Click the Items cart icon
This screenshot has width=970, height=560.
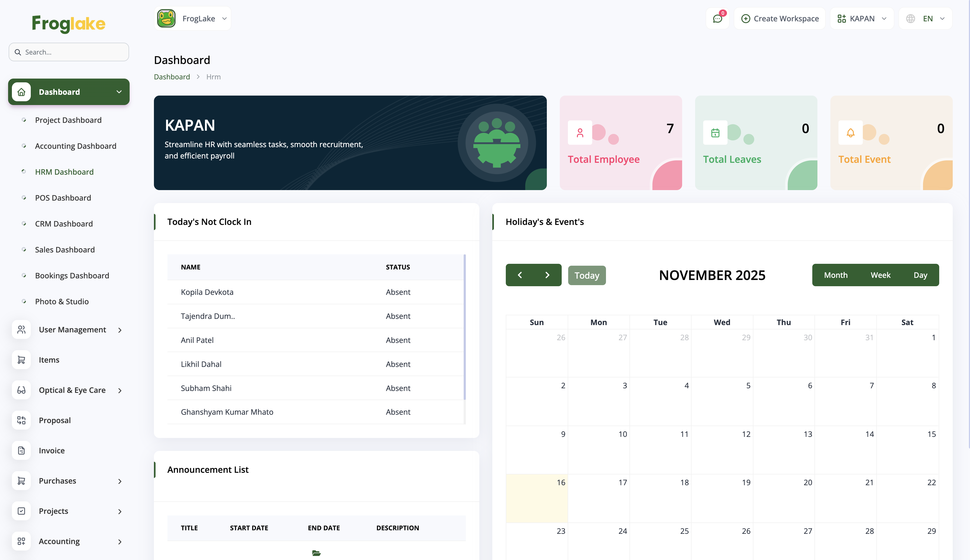point(21,360)
